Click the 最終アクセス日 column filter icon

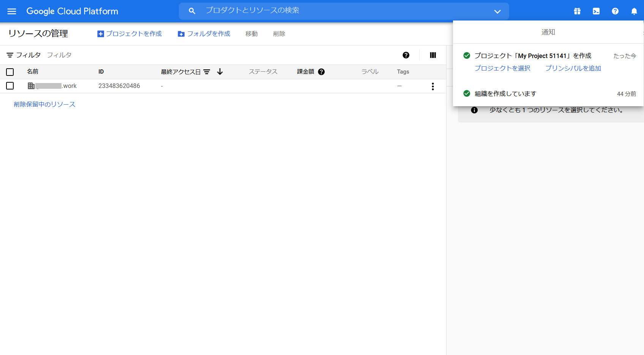click(x=207, y=72)
